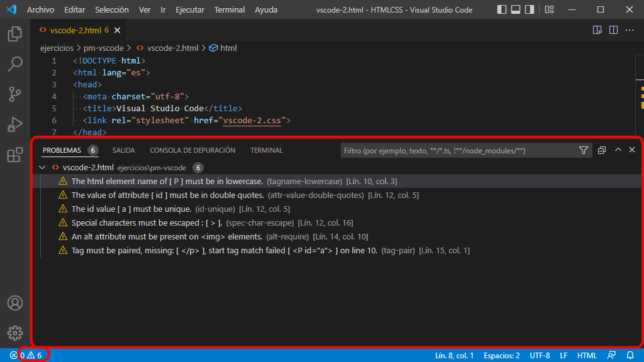Screen dimensions: 644x362
Task: Click the vscode-2.html breadcrumb
Action: 167,48
